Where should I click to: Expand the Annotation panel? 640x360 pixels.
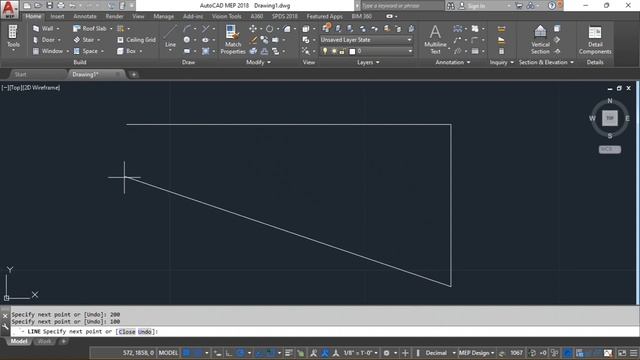click(x=452, y=62)
